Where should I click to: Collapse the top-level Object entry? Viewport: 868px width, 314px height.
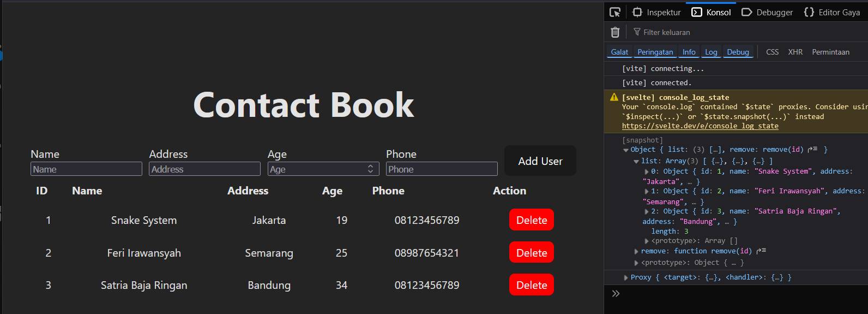(x=626, y=150)
